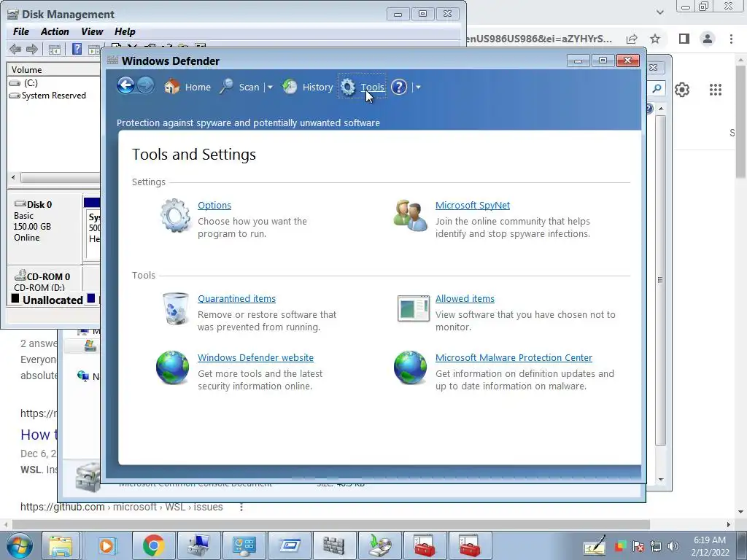
Task: Click the globe icon beside Malware Protection Center
Action: pos(410,367)
